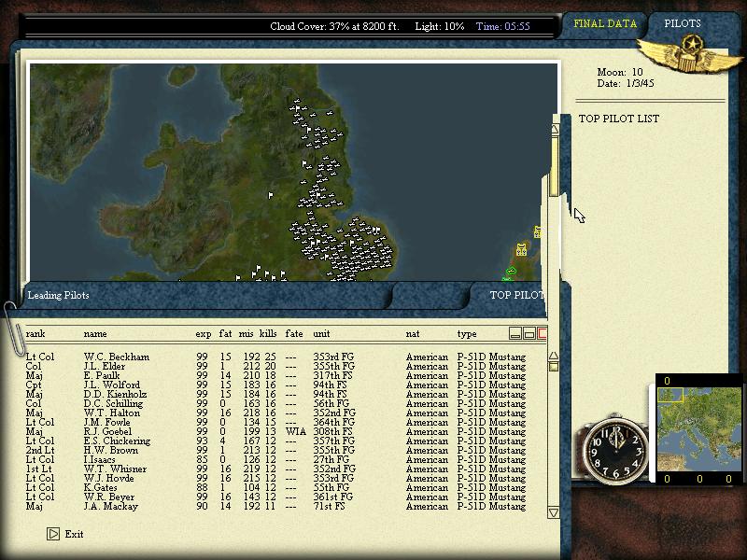Select pilot W.T. Whisner
Screen dimensions: 747x560
tap(115, 469)
